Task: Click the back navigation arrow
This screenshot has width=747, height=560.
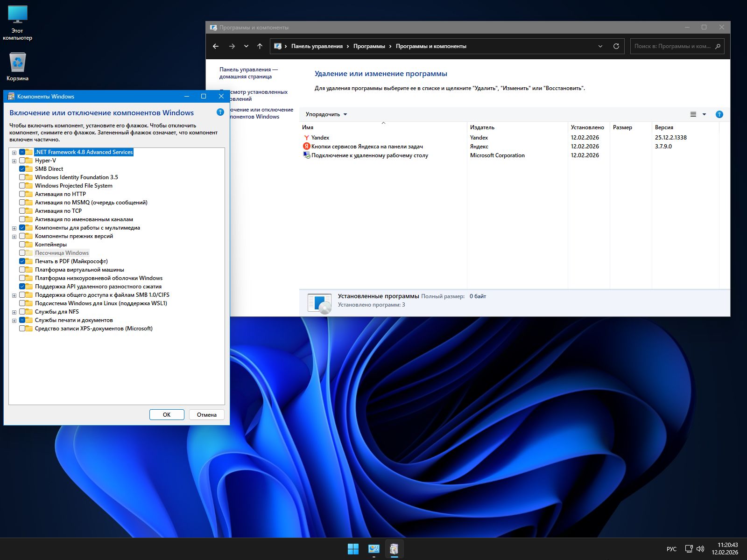Action: (x=216, y=46)
